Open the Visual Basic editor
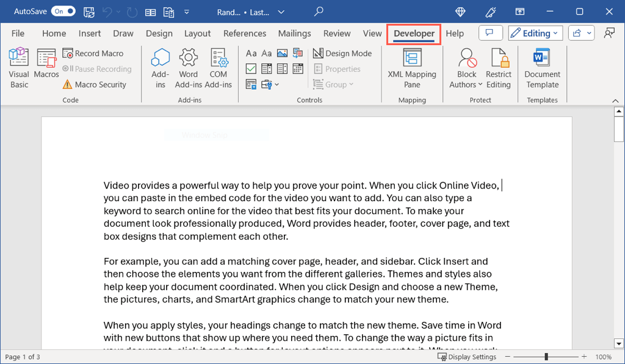The height and width of the screenshot is (364, 625). pyautogui.click(x=19, y=68)
